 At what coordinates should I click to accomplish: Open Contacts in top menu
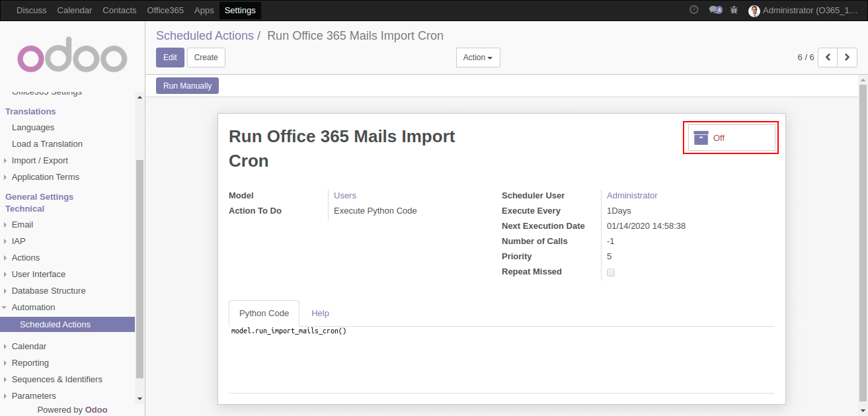120,11
